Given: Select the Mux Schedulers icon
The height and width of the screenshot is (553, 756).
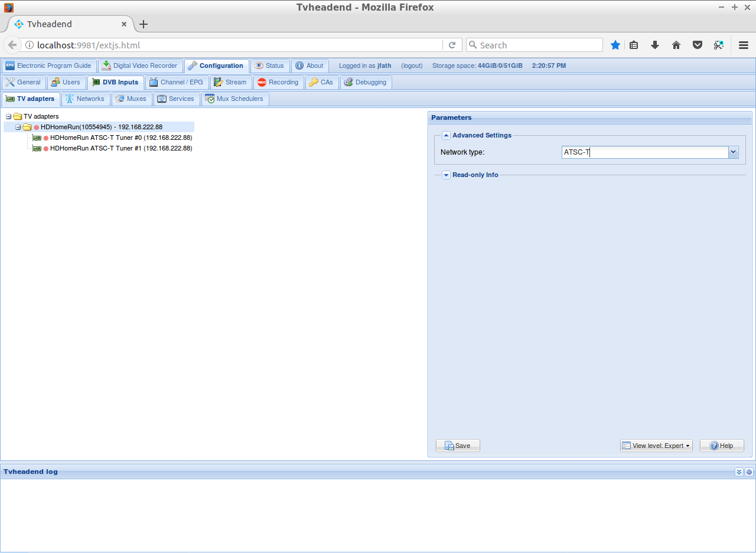Looking at the screenshot, I should click(x=210, y=99).
